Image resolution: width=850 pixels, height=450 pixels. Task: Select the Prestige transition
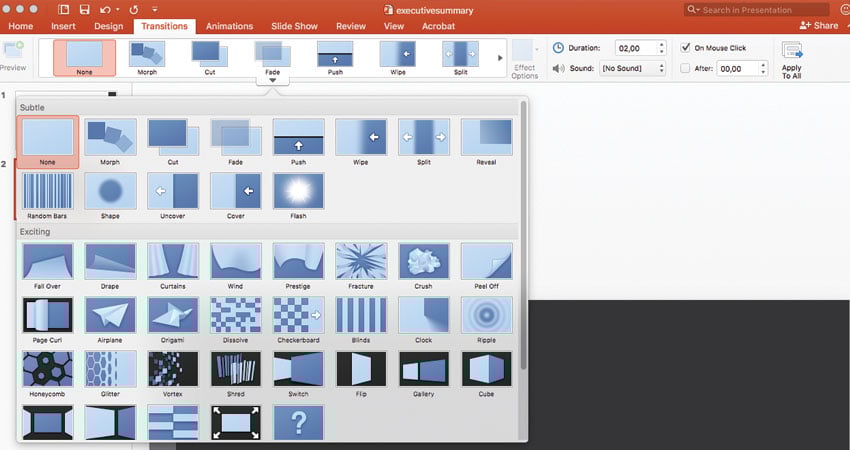(x=298, y=266)
